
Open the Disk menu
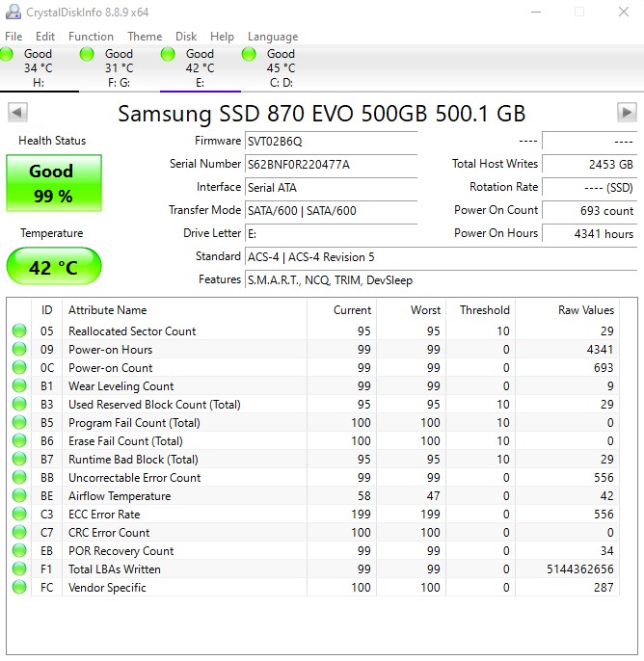(186, 37)
